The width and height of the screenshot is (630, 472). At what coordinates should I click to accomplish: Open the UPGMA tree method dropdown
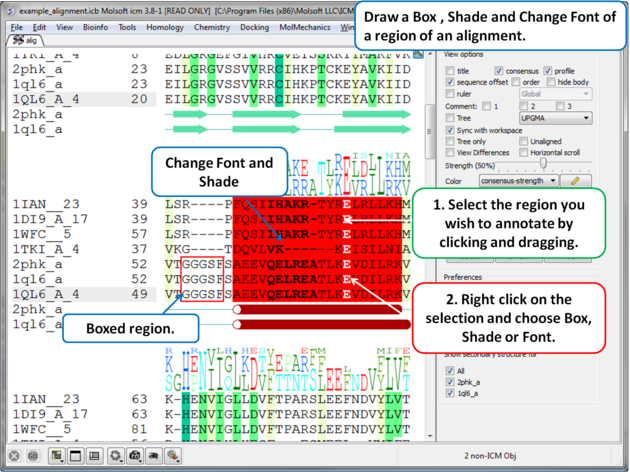click(x=557, y=118)
